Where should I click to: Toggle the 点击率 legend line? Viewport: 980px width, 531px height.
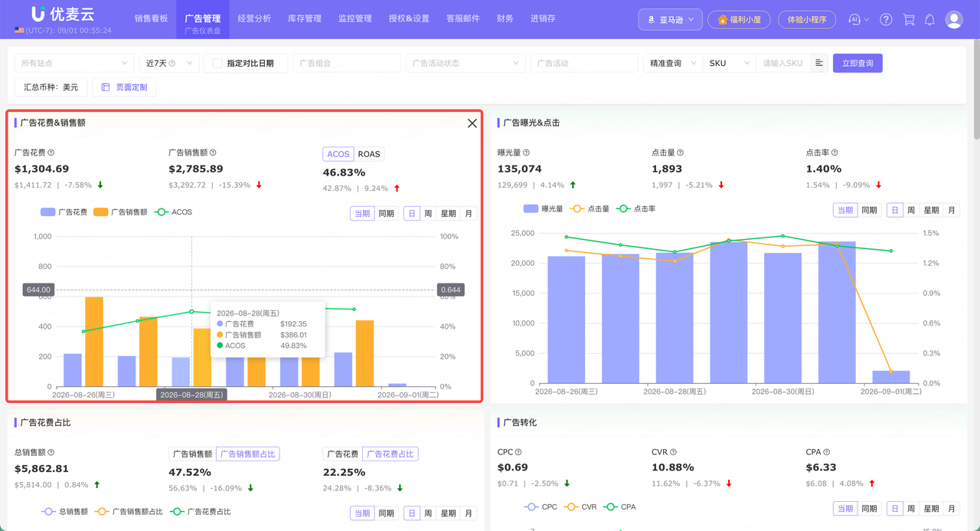[636, 208]
